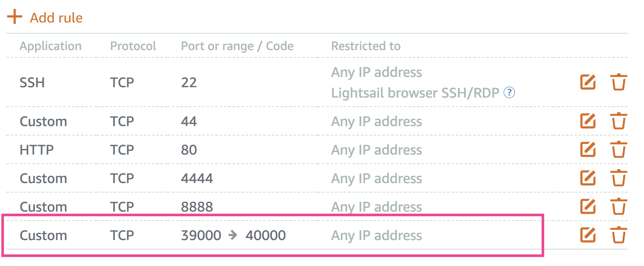Screen dimensions: 644x266
Task: Edit the HTTP port 80 rule
Action: coord(588,150)
